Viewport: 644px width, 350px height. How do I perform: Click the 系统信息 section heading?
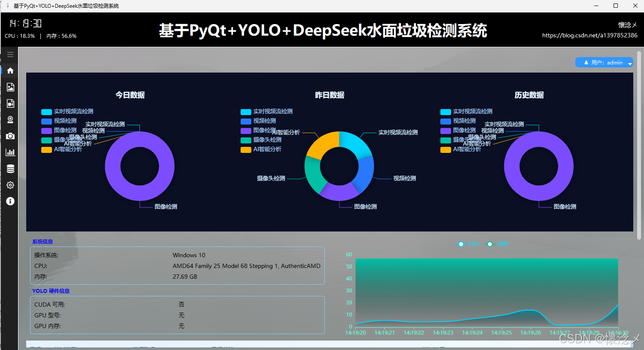tap(43, 242)
